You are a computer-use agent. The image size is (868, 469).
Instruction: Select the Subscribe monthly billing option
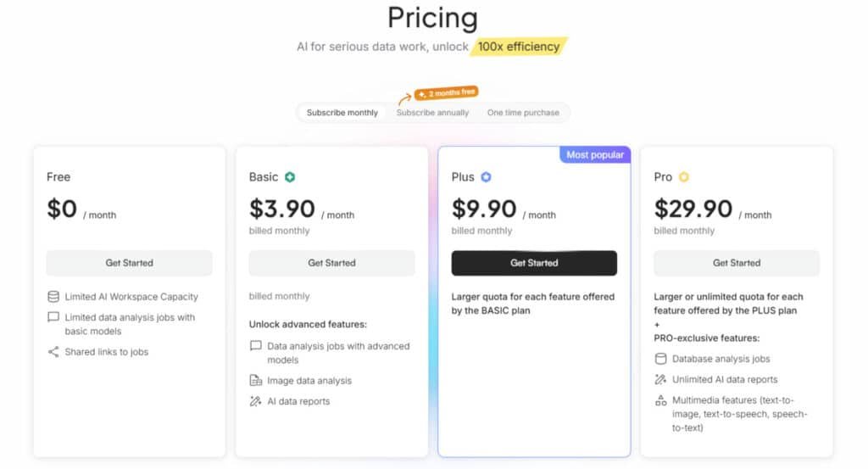[x=342, y=113]
